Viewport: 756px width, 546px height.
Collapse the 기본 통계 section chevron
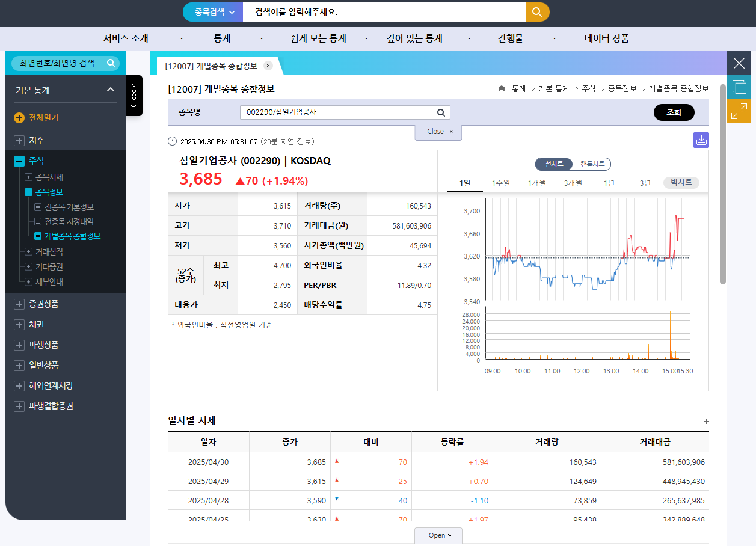(110, 90)
